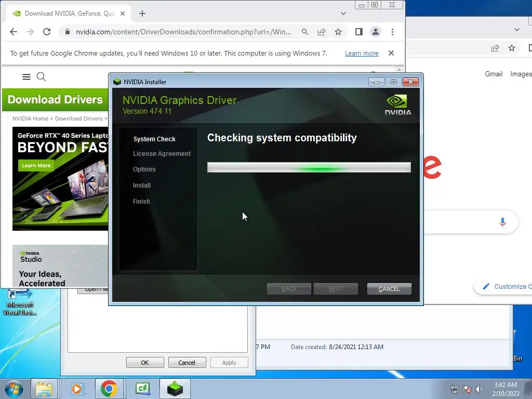
Task: Click the padlock site info icon
Action: click(x=67, y=32)
